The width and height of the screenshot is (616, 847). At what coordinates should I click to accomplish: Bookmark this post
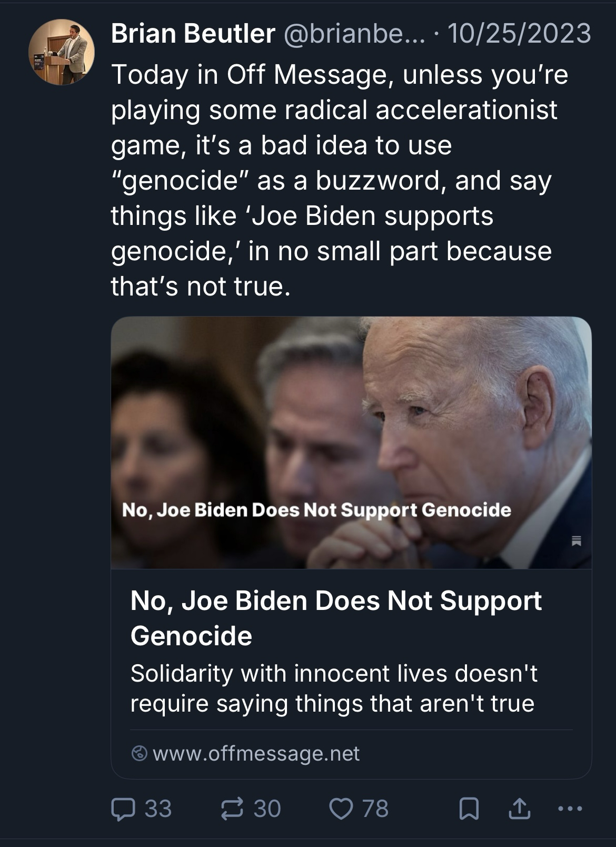click(469, 809)
